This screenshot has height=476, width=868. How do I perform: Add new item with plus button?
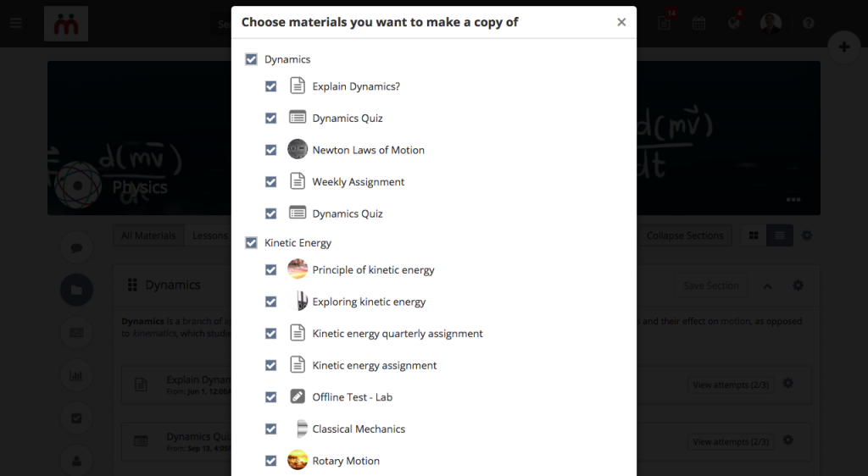coord(843,47)
